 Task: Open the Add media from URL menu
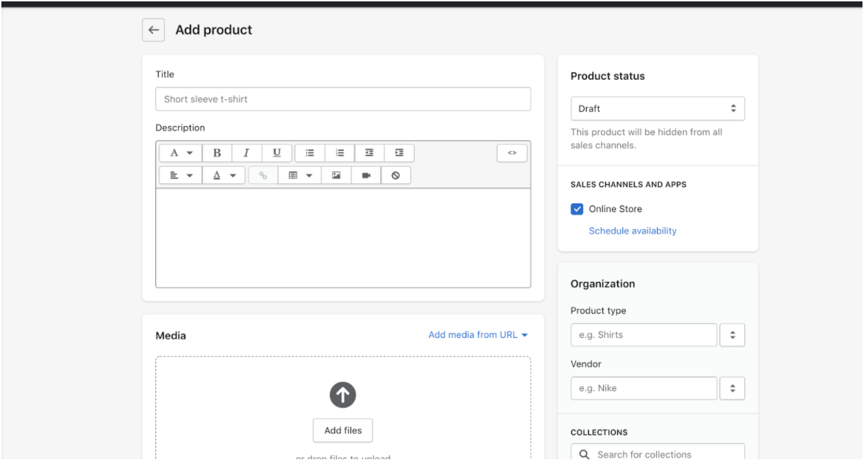(478, 335)
